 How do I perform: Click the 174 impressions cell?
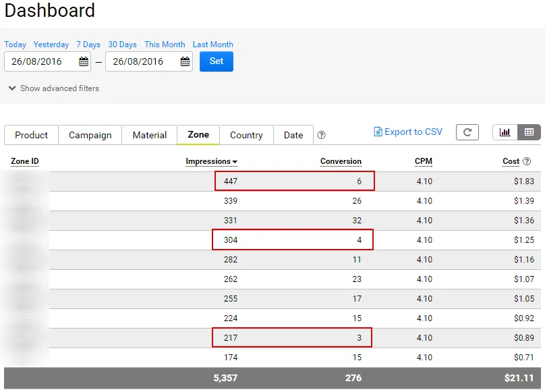tap(231, 357)
